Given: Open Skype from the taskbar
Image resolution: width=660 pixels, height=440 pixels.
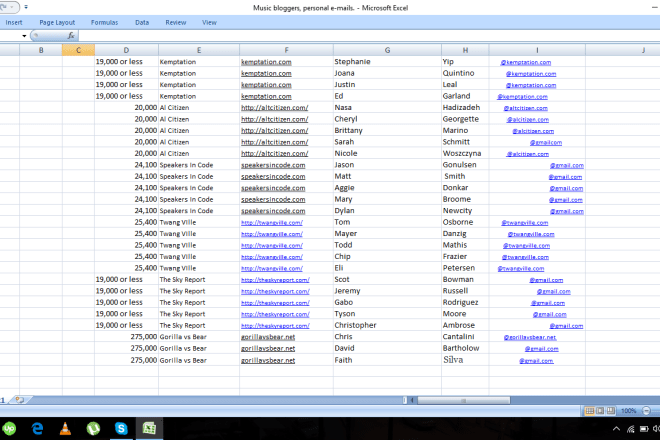Looking at the screenshot, I should pos(121,429).
